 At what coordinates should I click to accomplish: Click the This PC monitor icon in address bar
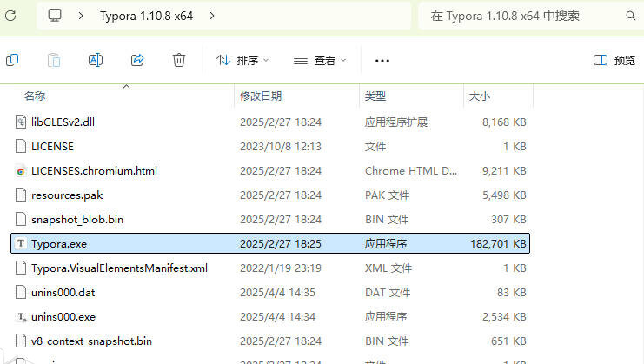(55, 16)
